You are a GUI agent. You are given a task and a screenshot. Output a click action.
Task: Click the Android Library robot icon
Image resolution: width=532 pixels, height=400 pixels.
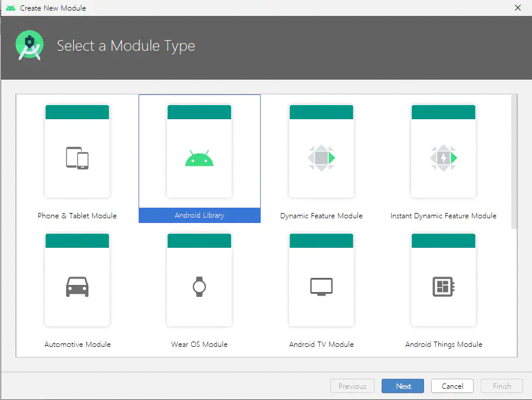(199, 158)
